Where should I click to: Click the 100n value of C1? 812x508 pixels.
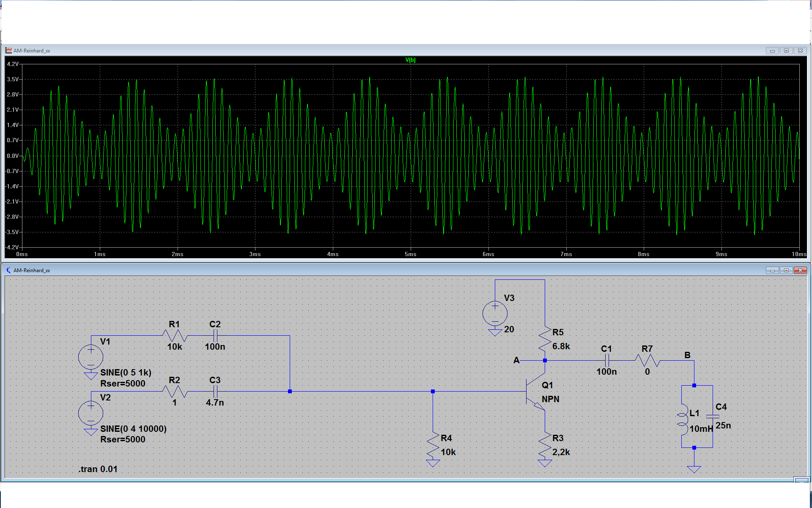[x=606, y=372]
